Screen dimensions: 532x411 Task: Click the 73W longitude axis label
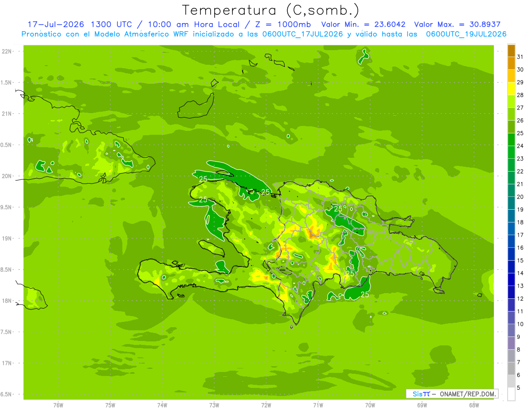click(214, 405)
